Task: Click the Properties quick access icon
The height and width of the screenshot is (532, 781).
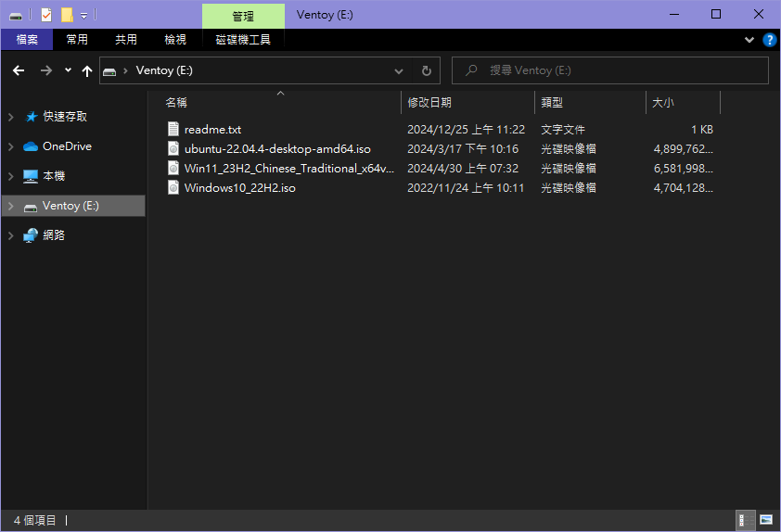Action: pos(46,15)
